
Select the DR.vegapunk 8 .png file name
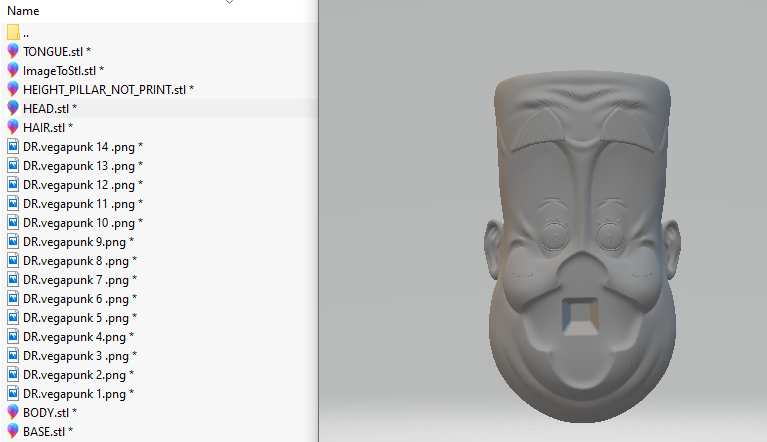pyautogui.click(x=80, y=261)
